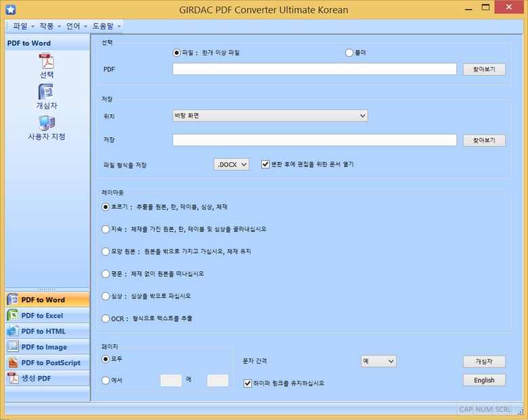This screenshot has height=420, width=528.
Task: Click the English button
Action: coord(484,380)
